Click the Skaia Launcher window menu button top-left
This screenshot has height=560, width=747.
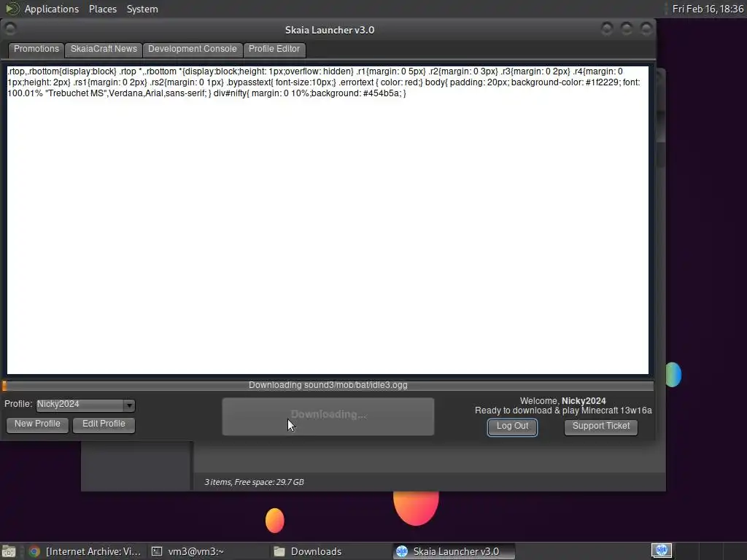tap(10, 29)
